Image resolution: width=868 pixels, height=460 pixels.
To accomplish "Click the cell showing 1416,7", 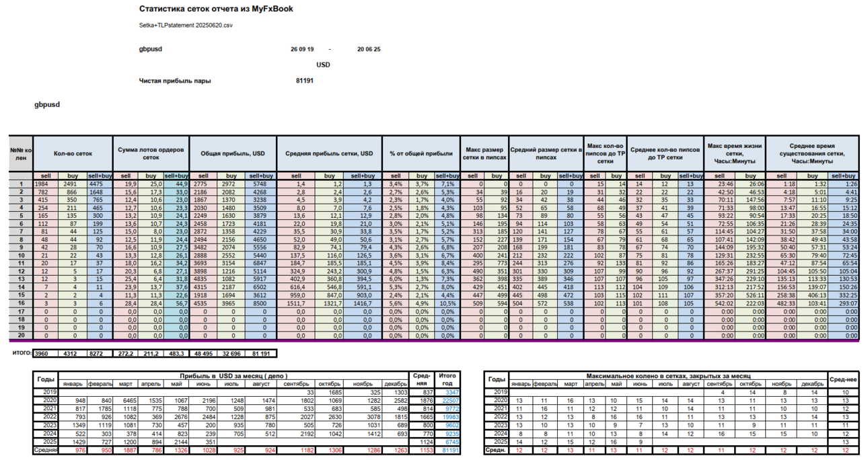I will 364,303.
